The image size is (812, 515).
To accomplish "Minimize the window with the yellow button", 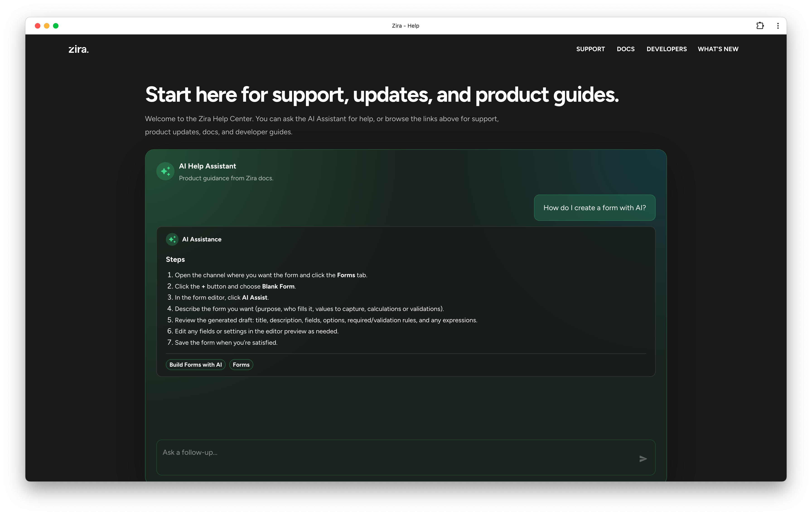I will (x=46, y=26).
